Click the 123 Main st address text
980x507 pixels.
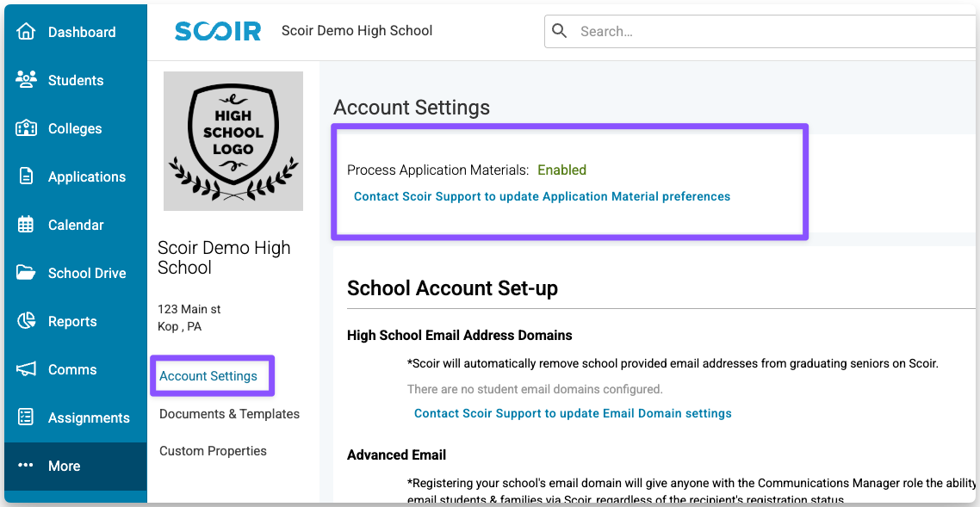189,309
